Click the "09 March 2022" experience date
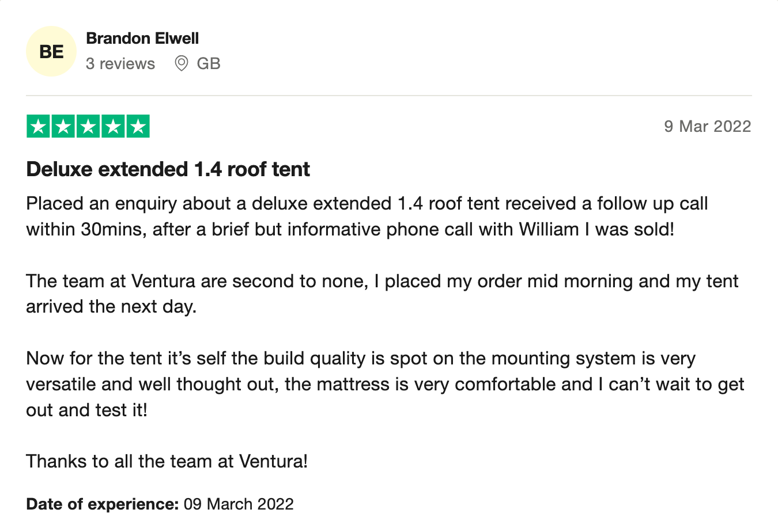Viewport: 778px width, 532px height. 239,504
